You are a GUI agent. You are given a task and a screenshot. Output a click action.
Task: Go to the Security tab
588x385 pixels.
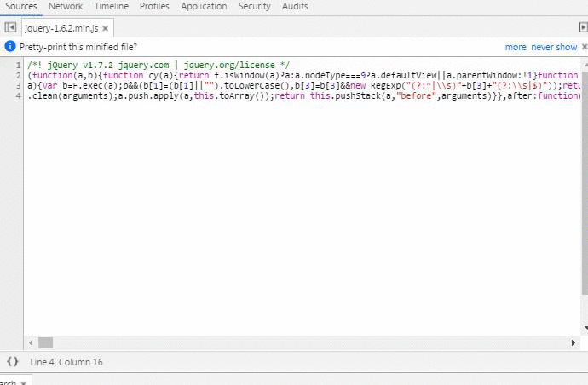[254, 6]
